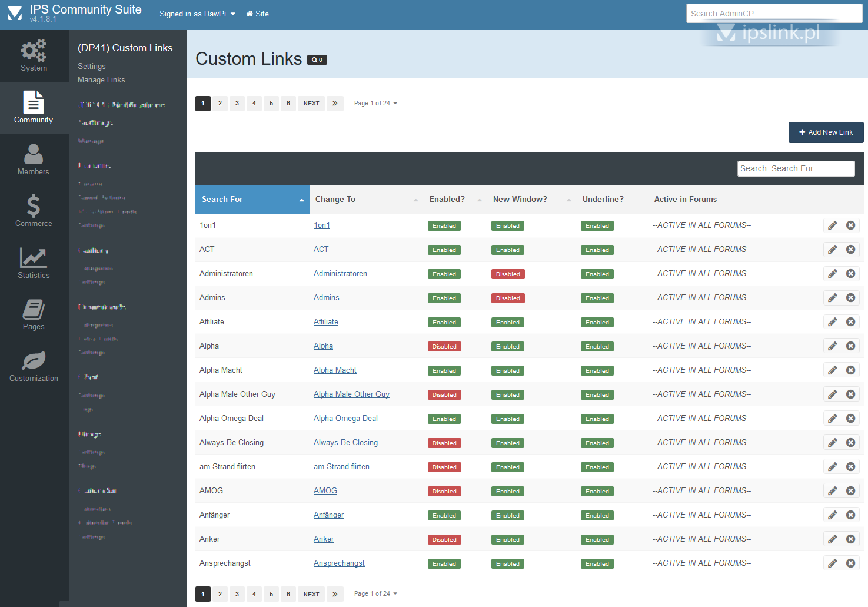
Task: Edit the Alpha Omega Deal entry
Action: coord(833,419)
